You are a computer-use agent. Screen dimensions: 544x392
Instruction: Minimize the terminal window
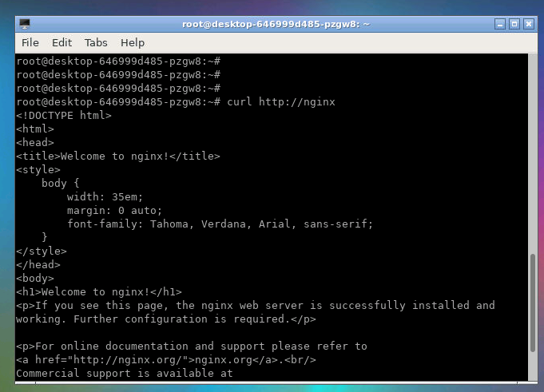coord(500,24)
